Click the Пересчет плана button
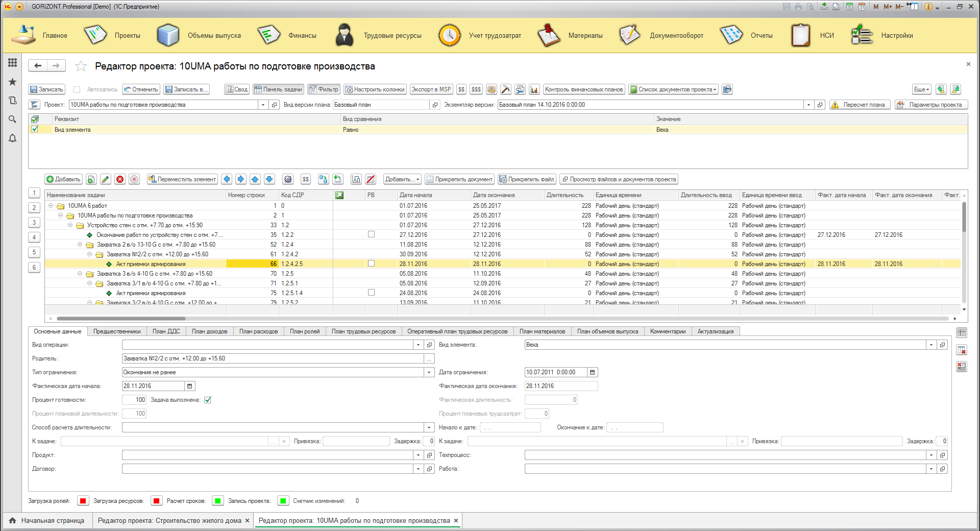This screenshot has width=980, height=531. pos(860,105)
